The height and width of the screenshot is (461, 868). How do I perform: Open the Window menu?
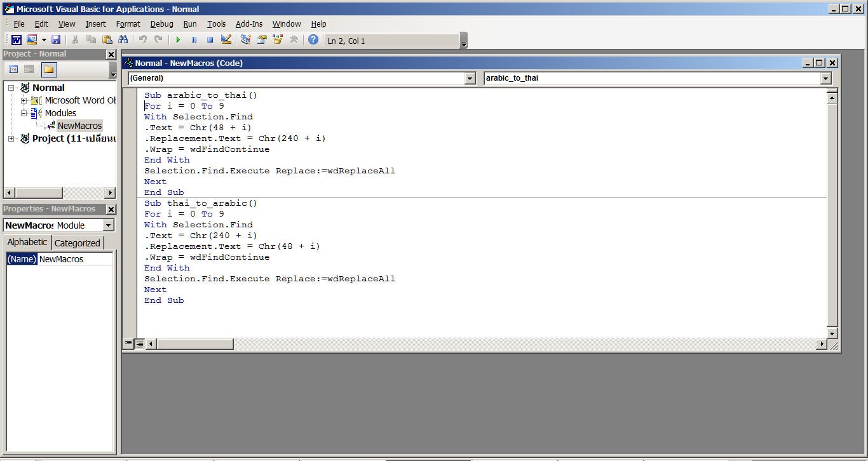point(287,24)
